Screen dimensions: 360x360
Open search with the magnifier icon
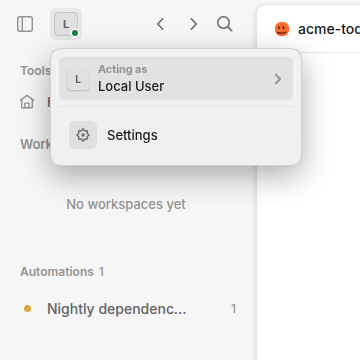pyautogui.click(x=225, y=24)
